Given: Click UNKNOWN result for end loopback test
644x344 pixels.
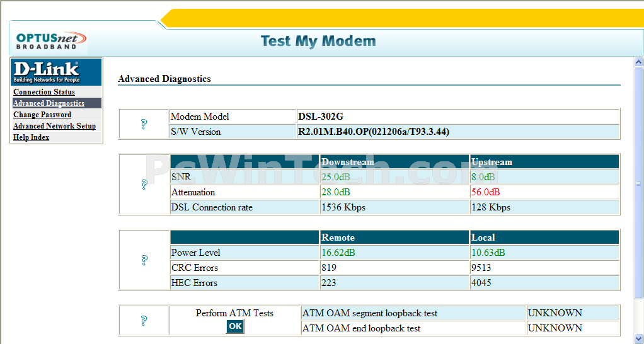Looking at the screenshot, I should 555,328.
